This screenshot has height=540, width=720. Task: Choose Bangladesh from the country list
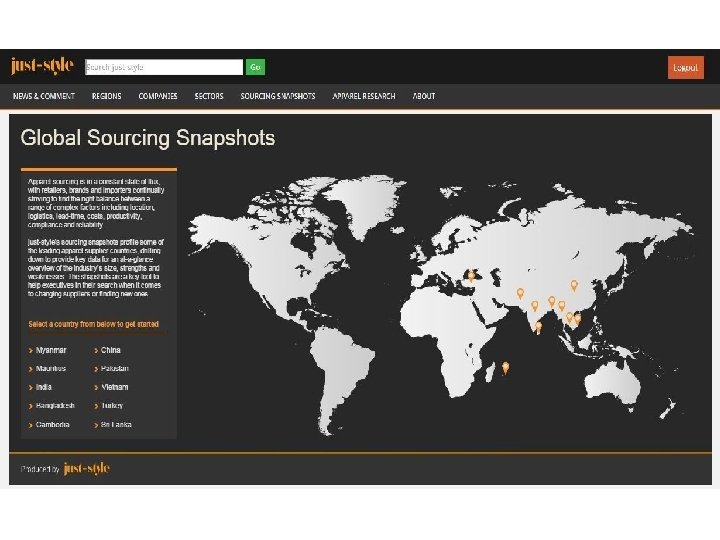tap(55, 405)
